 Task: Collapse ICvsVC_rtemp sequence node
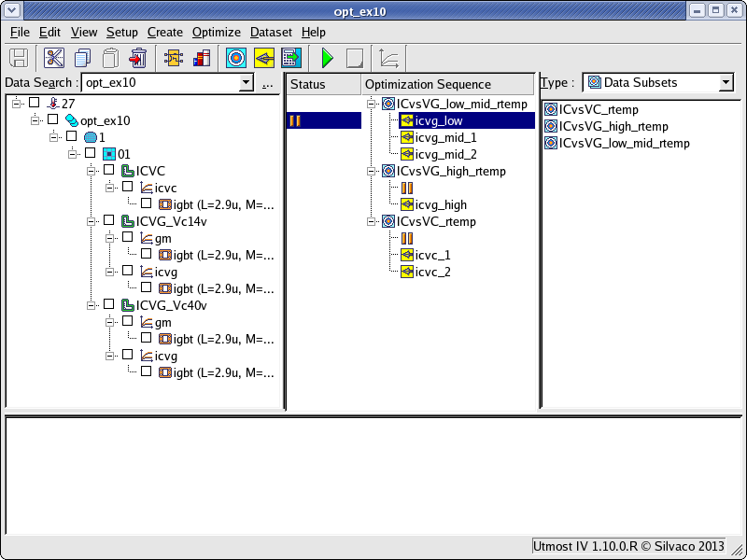tap(371, 222)
